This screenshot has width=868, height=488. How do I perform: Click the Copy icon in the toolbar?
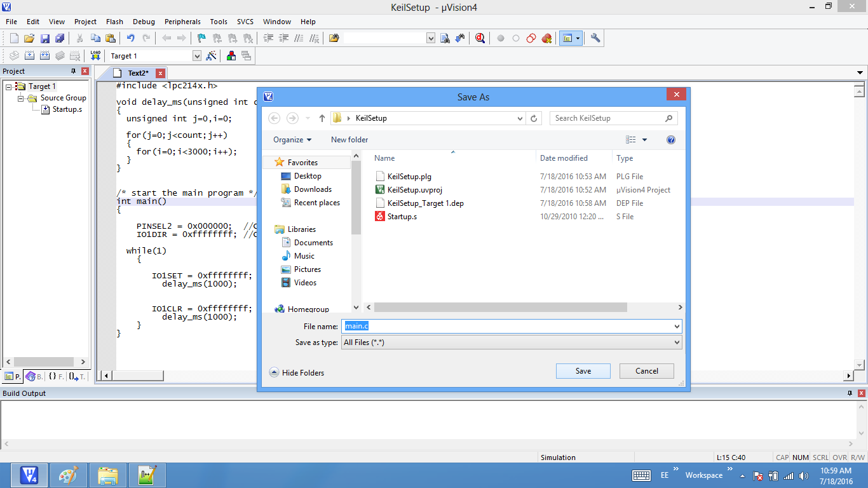[95, 38]
